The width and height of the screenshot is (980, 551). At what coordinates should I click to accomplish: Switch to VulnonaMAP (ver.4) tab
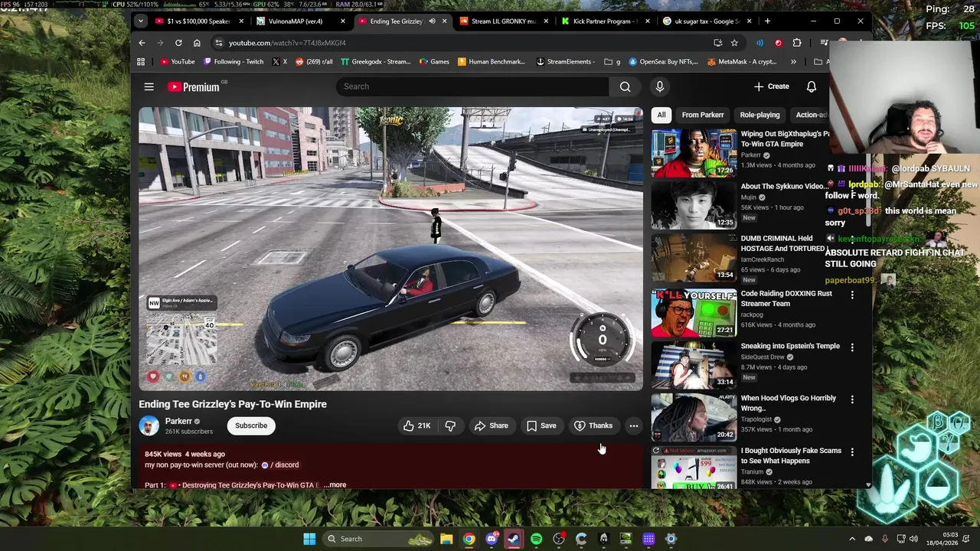point(301,21)
